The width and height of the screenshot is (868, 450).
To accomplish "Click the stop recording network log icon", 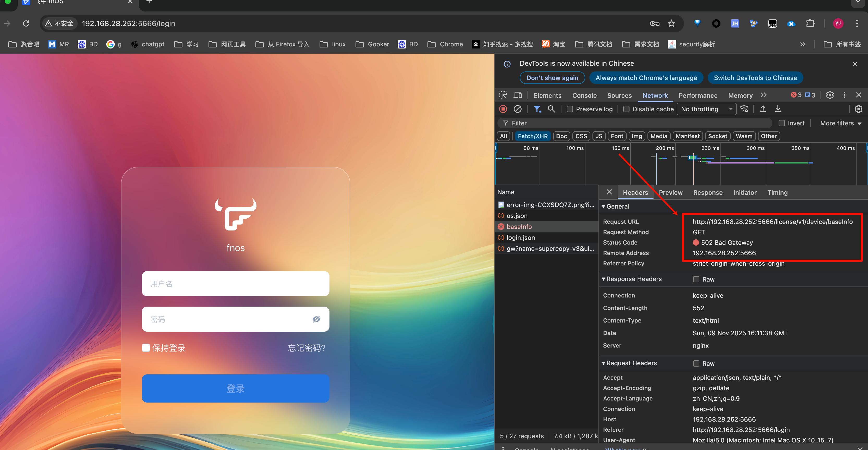I will [503, 109].
